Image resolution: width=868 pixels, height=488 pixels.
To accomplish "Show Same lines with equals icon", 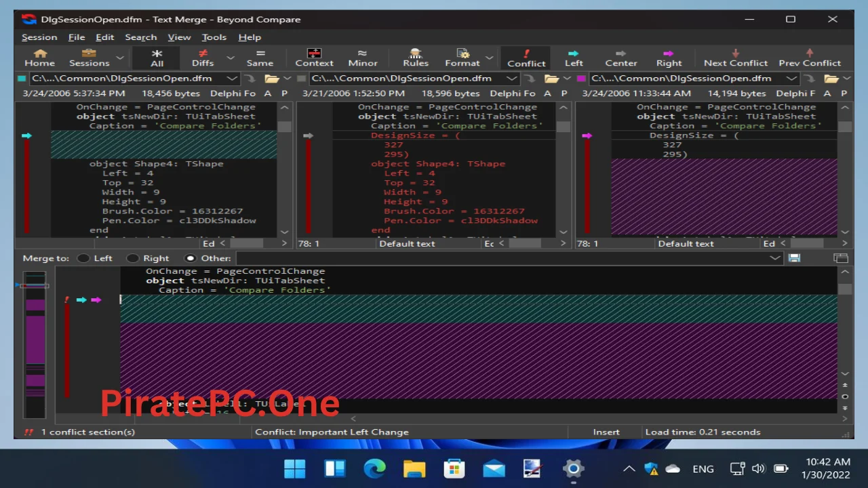I will [x=260, y=58].
